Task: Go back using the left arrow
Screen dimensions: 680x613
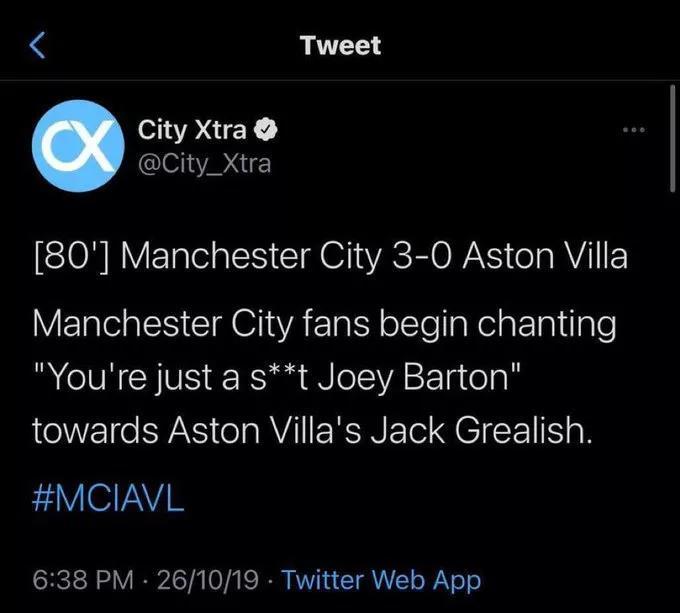Action: click(x=38, y=45)
